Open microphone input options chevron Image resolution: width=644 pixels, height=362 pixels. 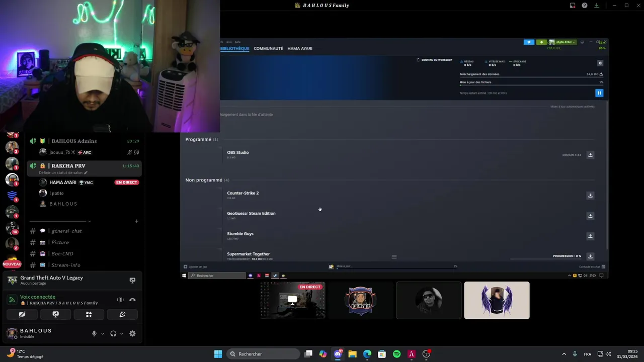103,334
